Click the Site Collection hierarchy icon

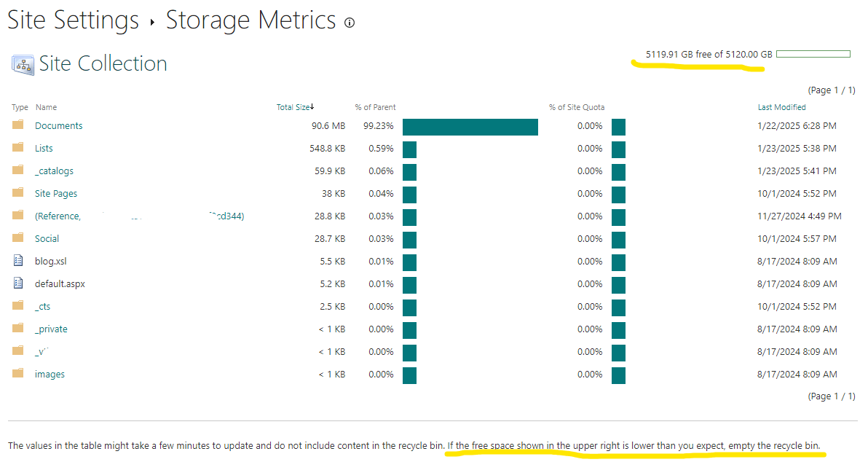coord(23,65)
